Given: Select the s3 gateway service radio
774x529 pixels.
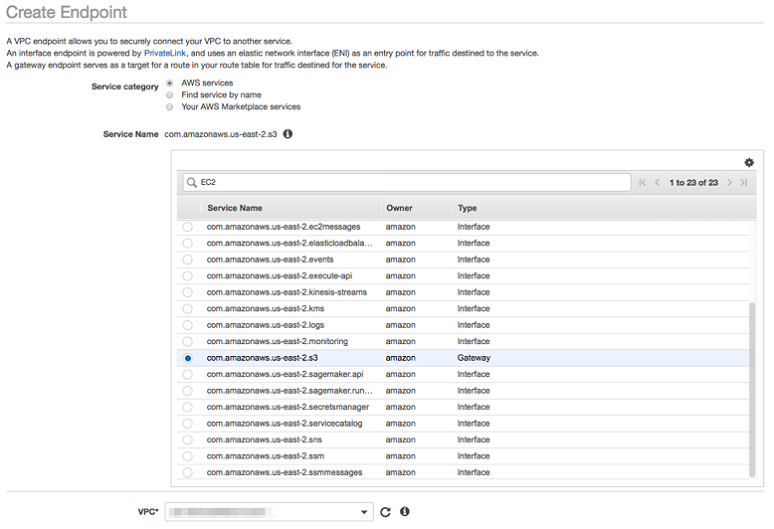Looking at the screenshot, I should pos(188,358).
